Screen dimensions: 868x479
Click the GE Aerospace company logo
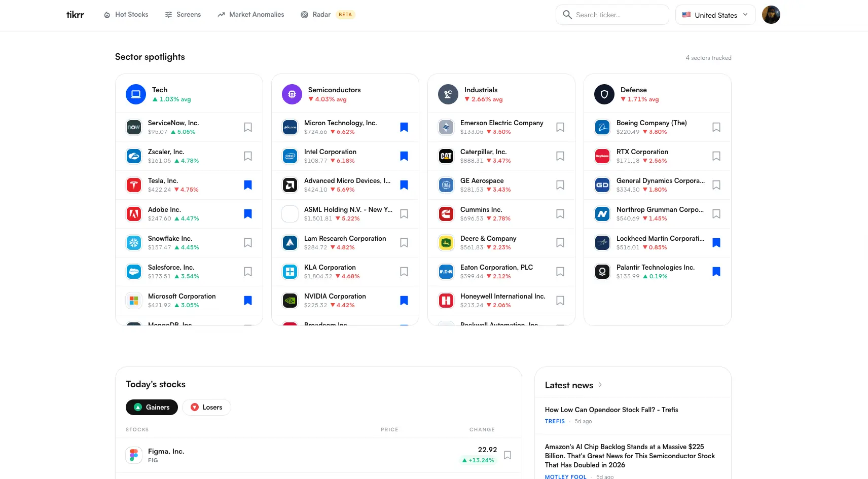point(446,185)
